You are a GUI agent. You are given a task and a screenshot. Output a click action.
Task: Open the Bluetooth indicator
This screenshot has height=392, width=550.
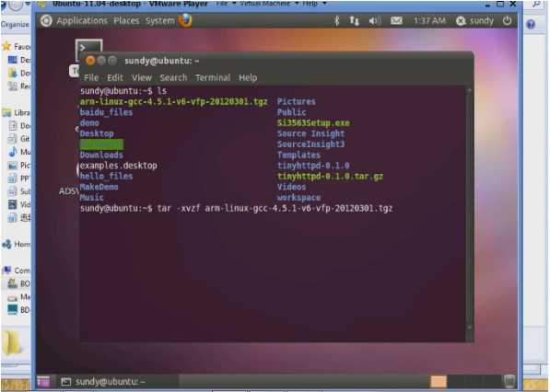point(336,21)
